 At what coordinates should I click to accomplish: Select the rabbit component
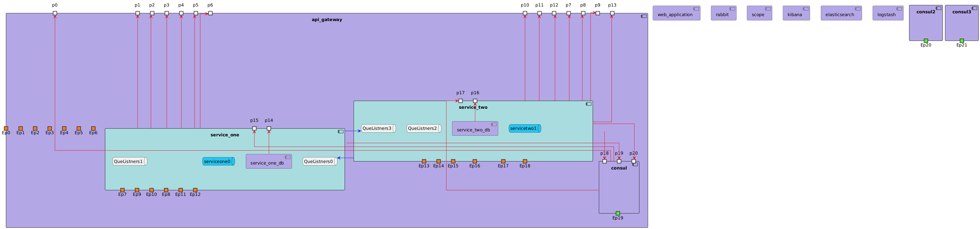click(x=723, y=13)
